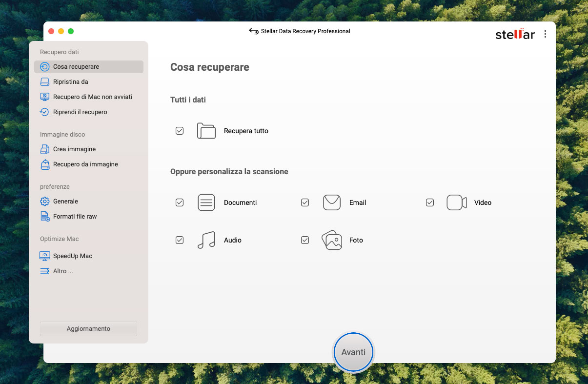Click the Email label
This screenshot has width=588, height=384.
point(358,202)
